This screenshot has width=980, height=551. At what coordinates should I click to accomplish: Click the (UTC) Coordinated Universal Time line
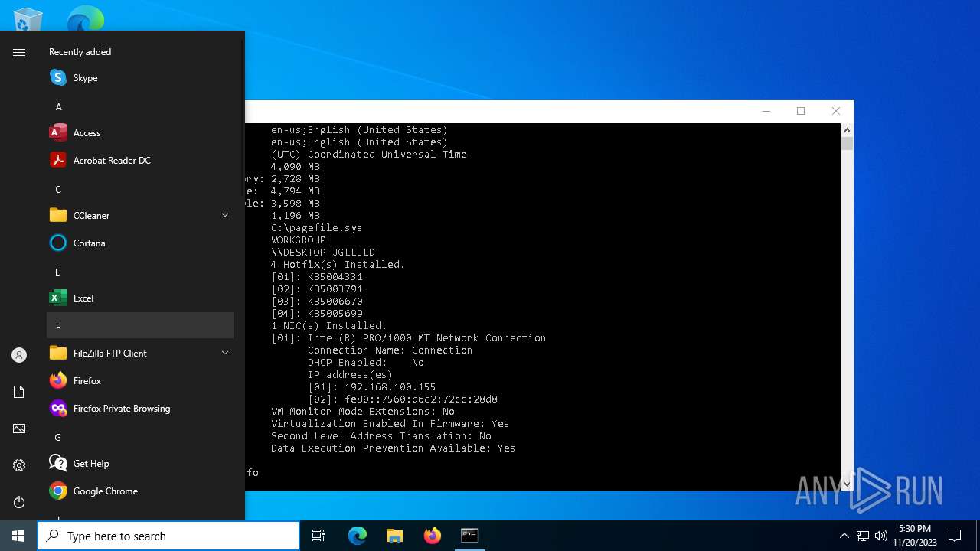(x=369, y=155)
